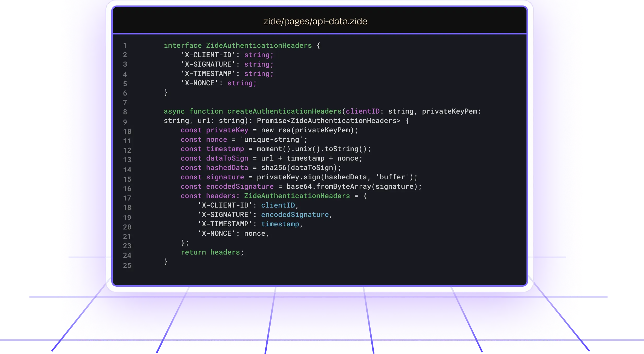Click line number 17 in the gutter
644x354 pixels.
coord(127,198)
